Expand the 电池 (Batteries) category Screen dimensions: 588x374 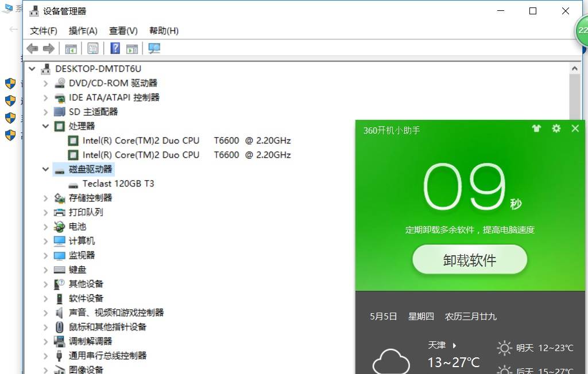coord(45,227)
